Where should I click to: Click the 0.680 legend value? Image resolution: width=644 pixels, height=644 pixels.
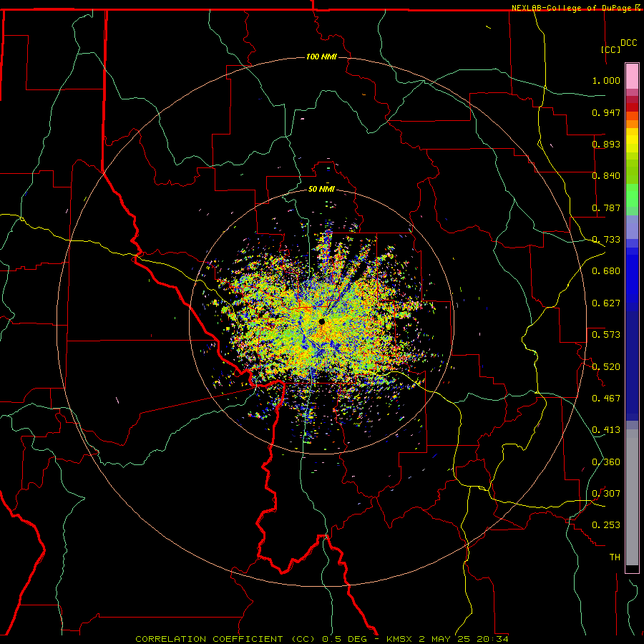[606, 271]
